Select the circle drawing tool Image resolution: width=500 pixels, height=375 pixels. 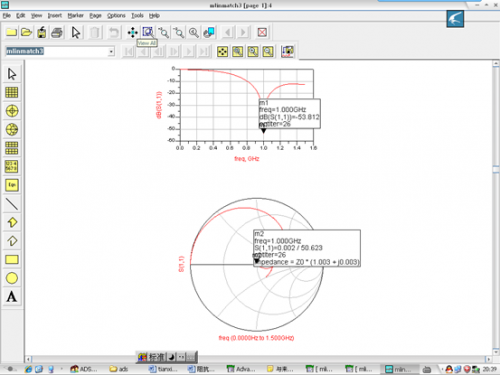12,278
